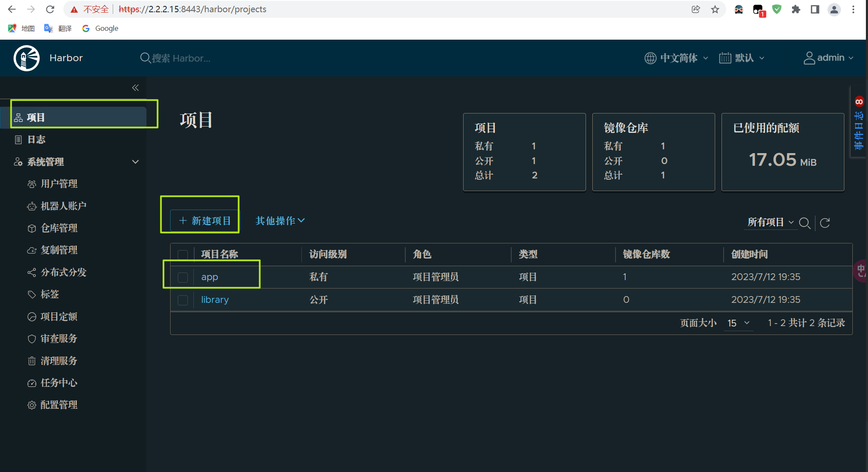Open the 其他操作 dropdown
The width and height of the screenshot is (868, 472).
tap(280, 221)
